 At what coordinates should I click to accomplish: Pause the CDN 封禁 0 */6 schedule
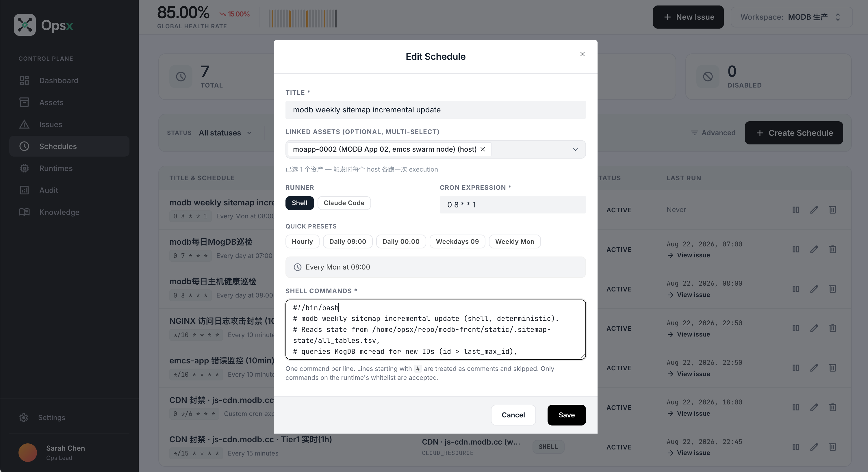coord(795,407)
